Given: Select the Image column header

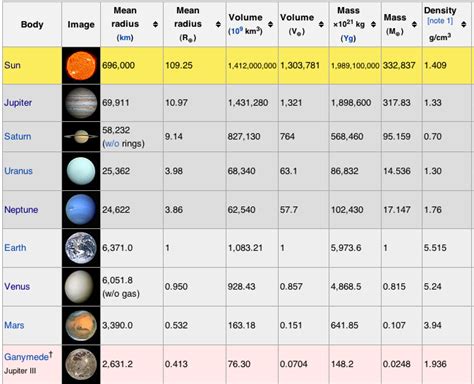Looking at the screenshot, I should point(81,24).
